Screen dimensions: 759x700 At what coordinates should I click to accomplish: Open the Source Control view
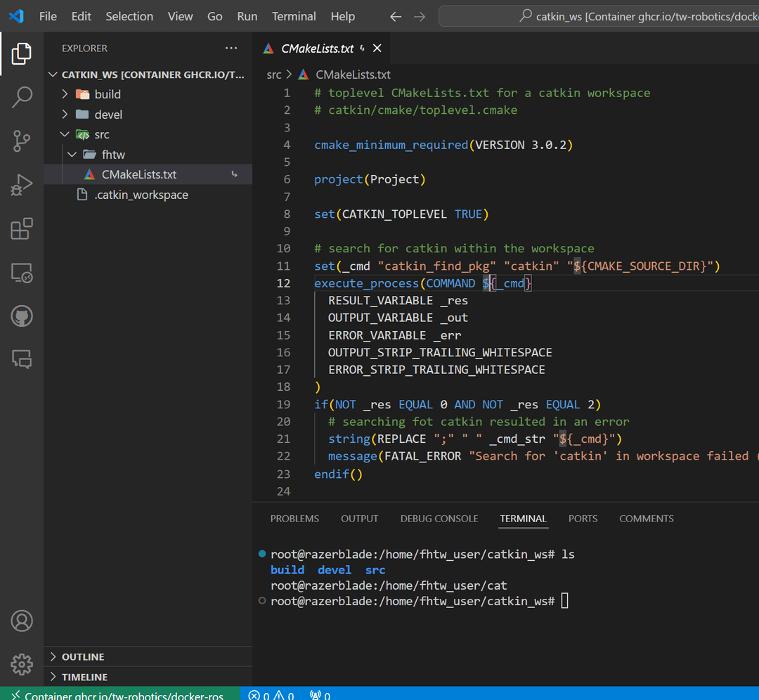(x=22, y=141)
